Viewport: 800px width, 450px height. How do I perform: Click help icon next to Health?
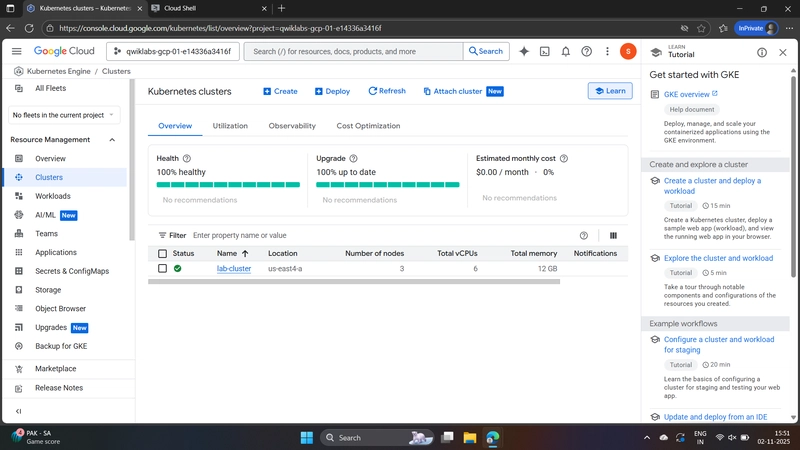click(x=187, y=158)
